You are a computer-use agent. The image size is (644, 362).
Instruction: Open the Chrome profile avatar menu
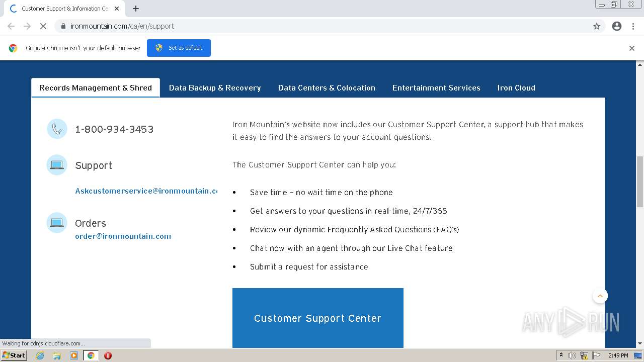(x=617, y=26)
